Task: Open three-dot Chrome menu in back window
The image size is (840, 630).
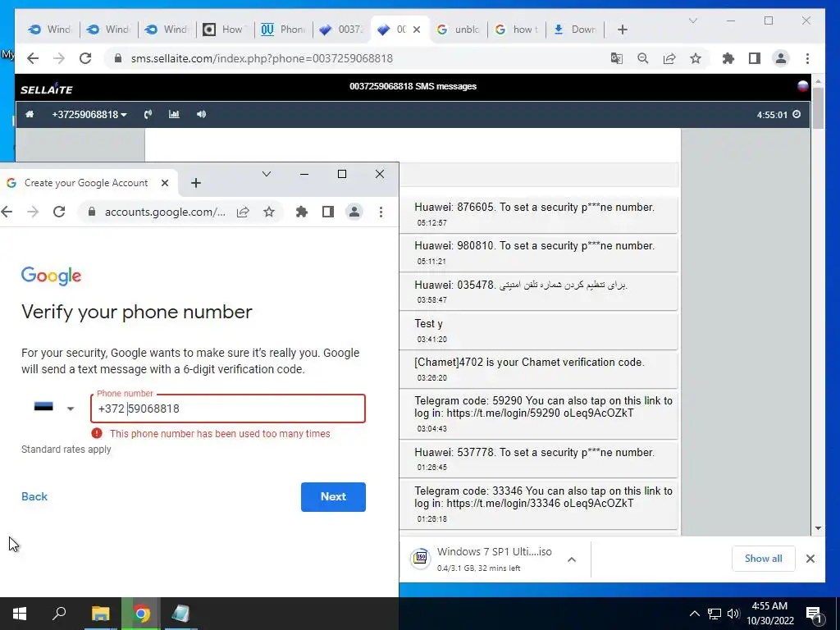Action: pyautogui.click(x=807, y=58)
